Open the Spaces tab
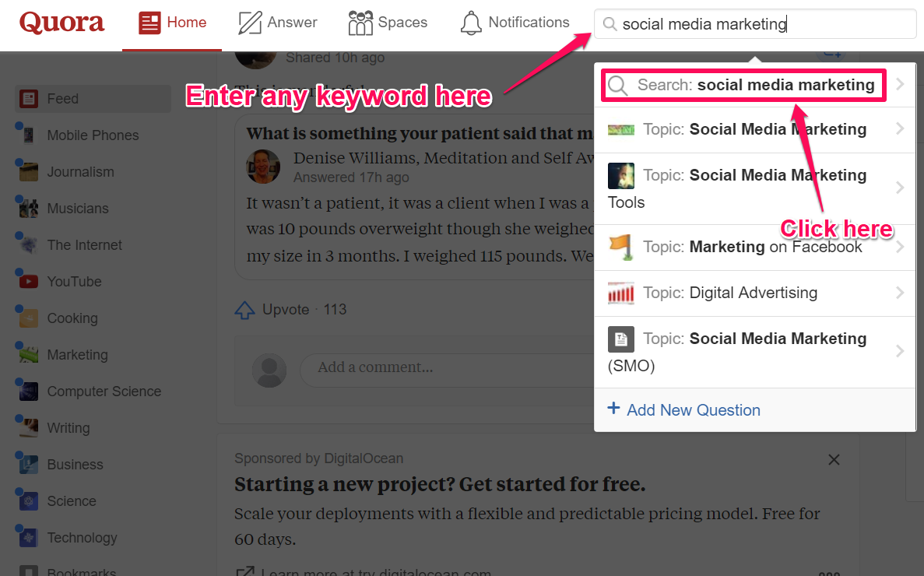 388,23
